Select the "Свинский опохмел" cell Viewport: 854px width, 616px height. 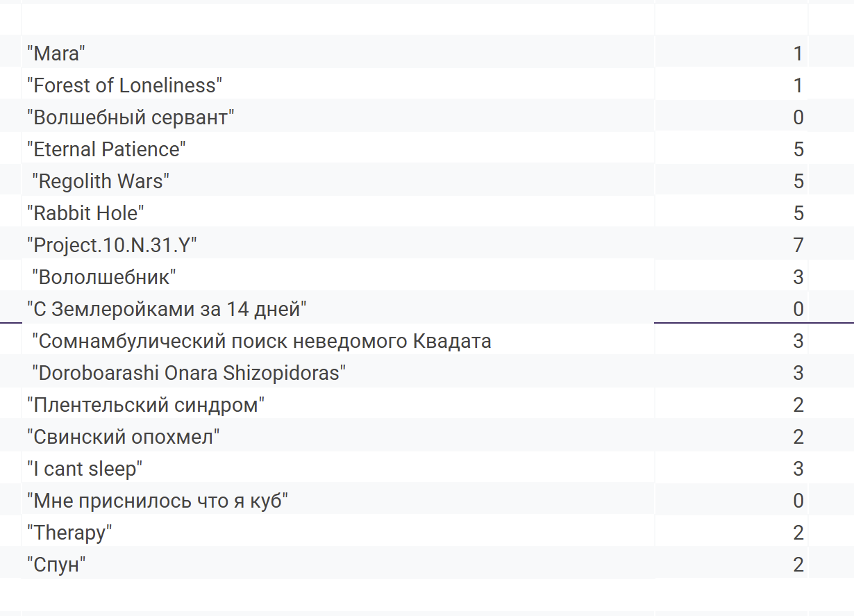click(338, 436)
